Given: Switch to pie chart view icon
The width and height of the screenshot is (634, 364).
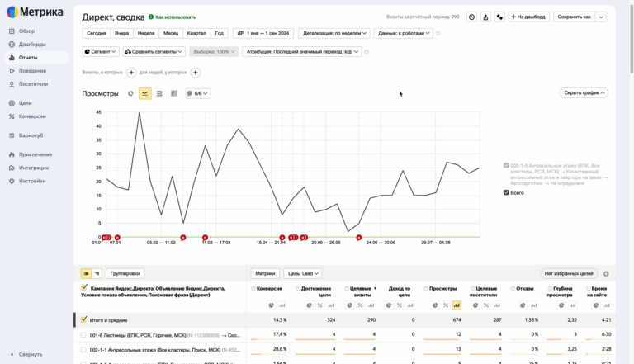Looking at the screenshot, I should 130,93.
